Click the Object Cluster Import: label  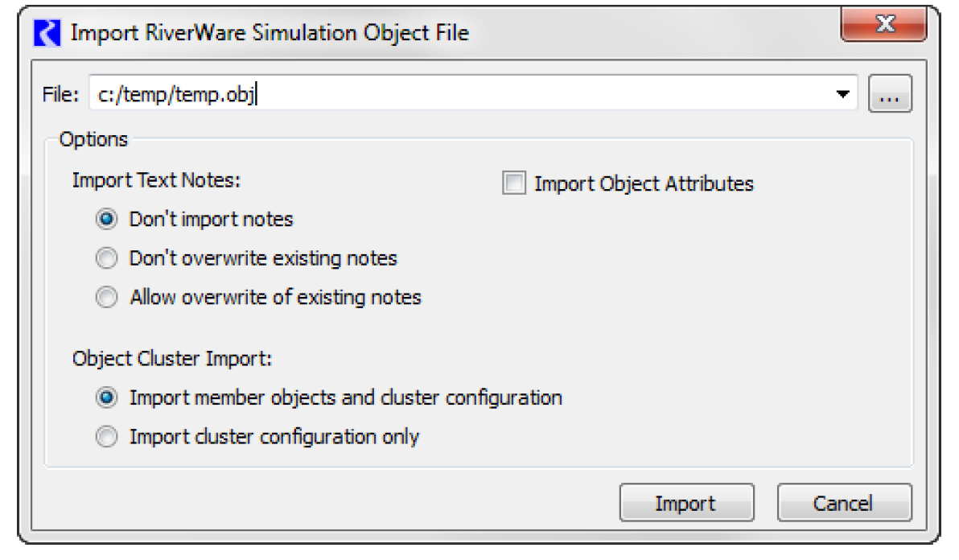tap(172, 358)
